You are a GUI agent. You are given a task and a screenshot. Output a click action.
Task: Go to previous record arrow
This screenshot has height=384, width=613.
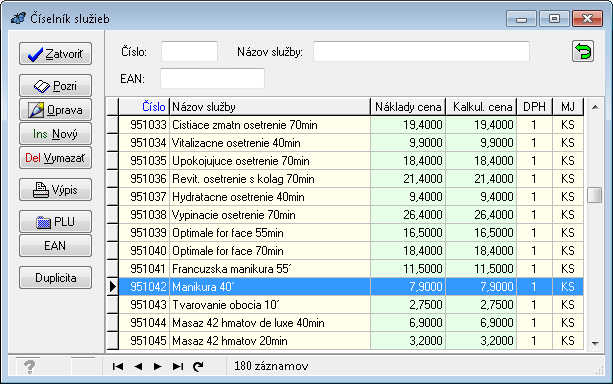(138, 366)
